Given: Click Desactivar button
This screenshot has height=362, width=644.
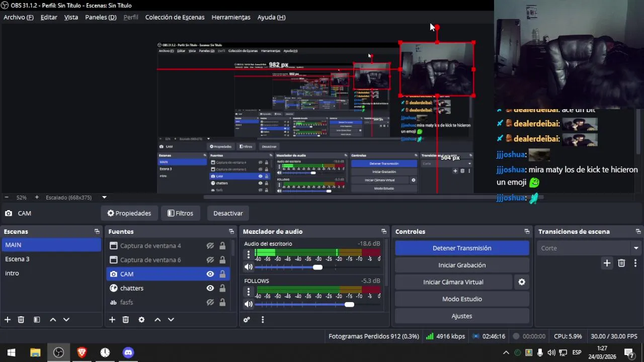Looking at the screenshot, I should coord(228,213).
